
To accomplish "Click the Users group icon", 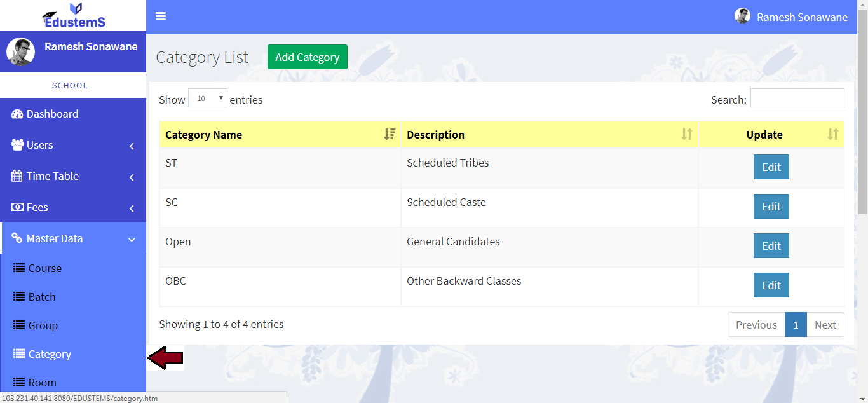I will click(17, 145).
